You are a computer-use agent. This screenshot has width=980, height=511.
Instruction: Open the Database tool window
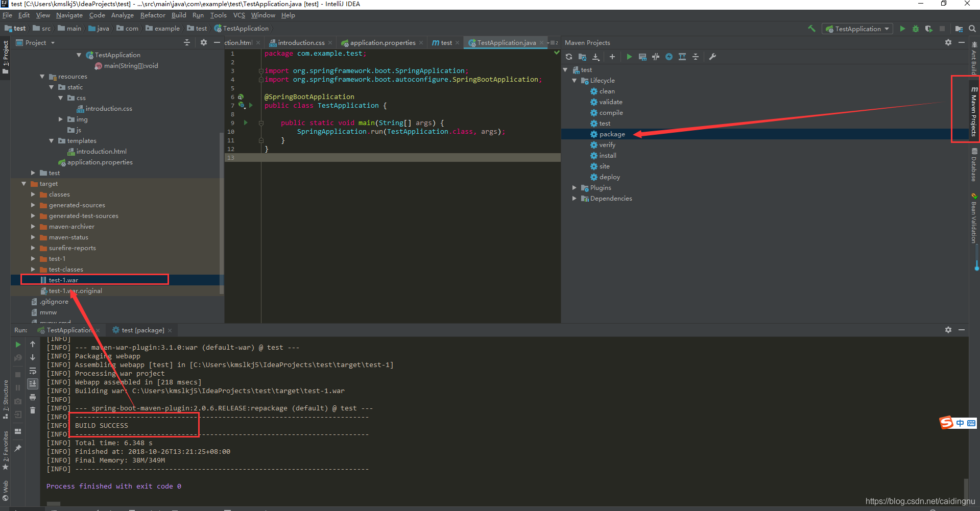974,165
